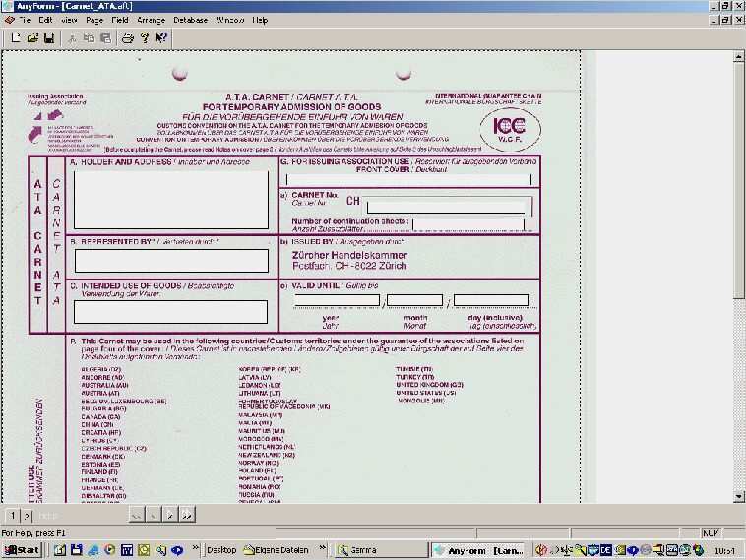Click 'For Help, press F1' status text
The height and width of the screenshot is (560, 746).
coord(33,533)
